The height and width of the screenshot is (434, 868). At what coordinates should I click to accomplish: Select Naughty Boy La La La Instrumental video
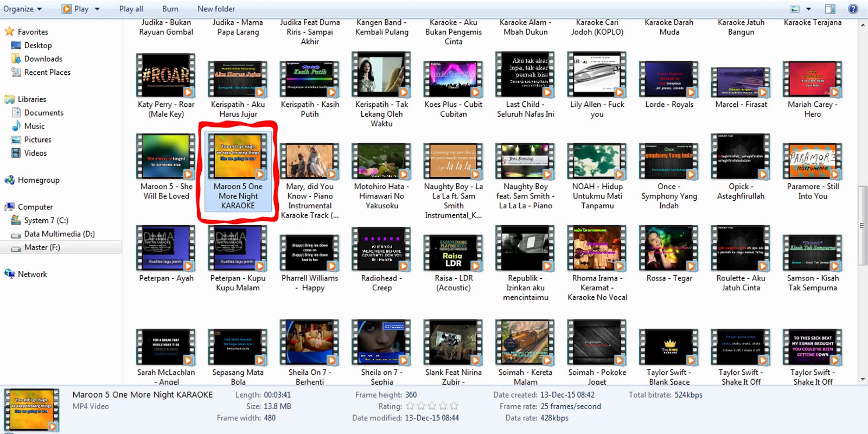click(x=454, y=181)
